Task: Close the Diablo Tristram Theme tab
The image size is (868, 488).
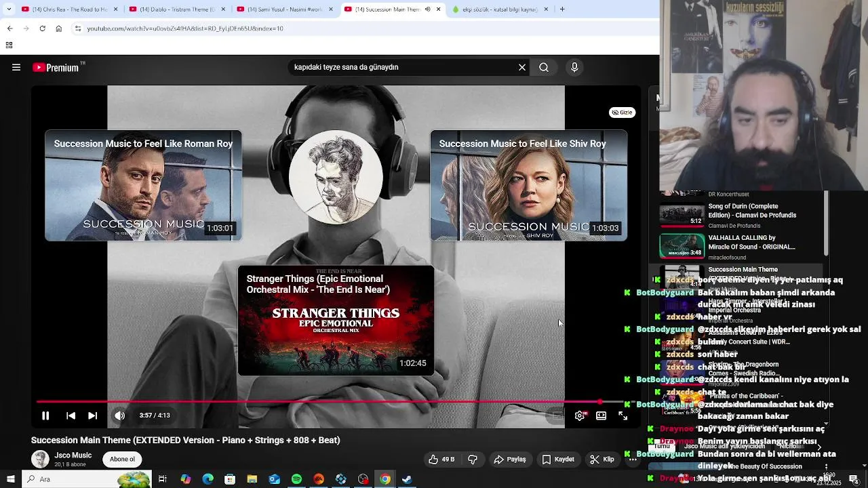Action: [x=222, y=9]
